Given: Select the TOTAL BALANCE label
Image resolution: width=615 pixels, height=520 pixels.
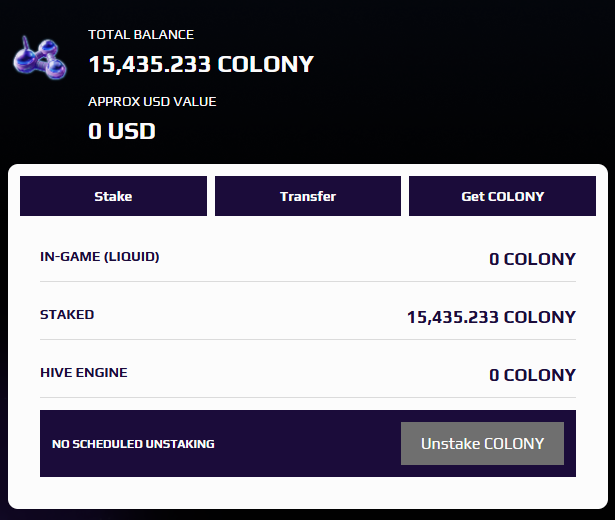Looking at the screenshot, I should pyautogui.click(x=141, y=35).
